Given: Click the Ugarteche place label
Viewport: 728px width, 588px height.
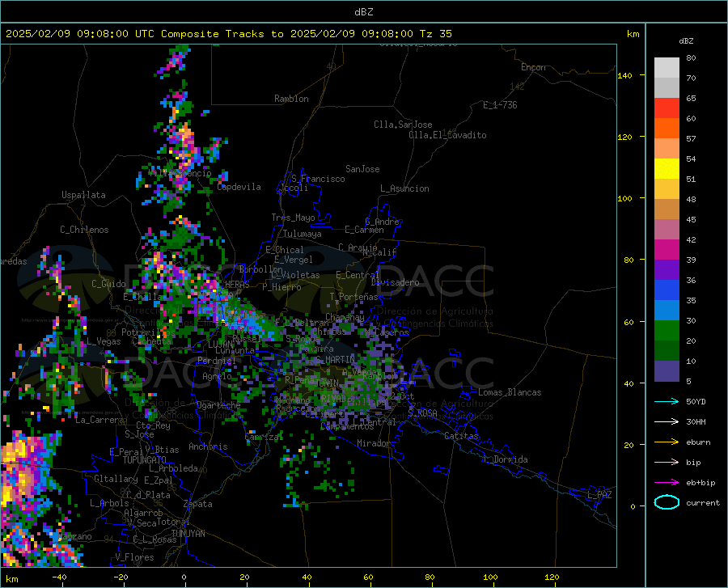Looking at the screenshot, I should tap(218, 405).
